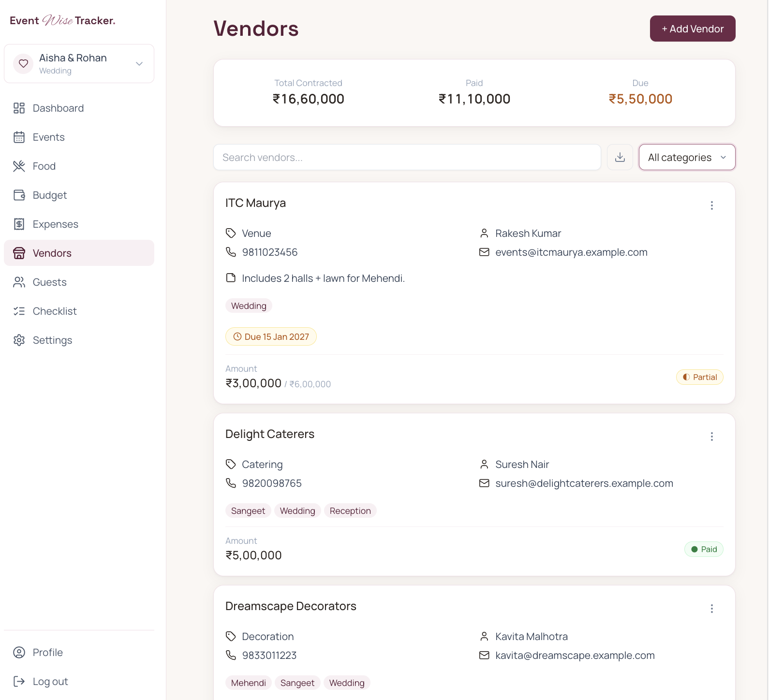
Task: Click the heart icon beside Aisha & Rohan
Action: pos(23,64)
